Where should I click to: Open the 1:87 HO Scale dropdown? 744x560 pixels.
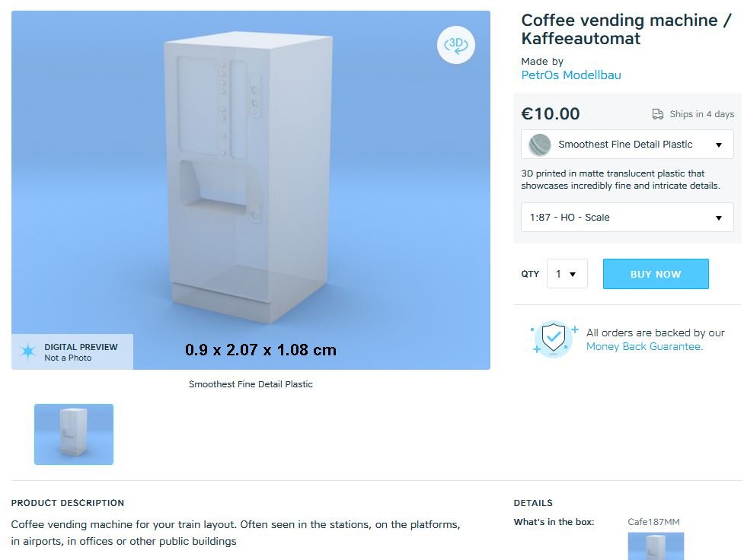tap(627, 217)
